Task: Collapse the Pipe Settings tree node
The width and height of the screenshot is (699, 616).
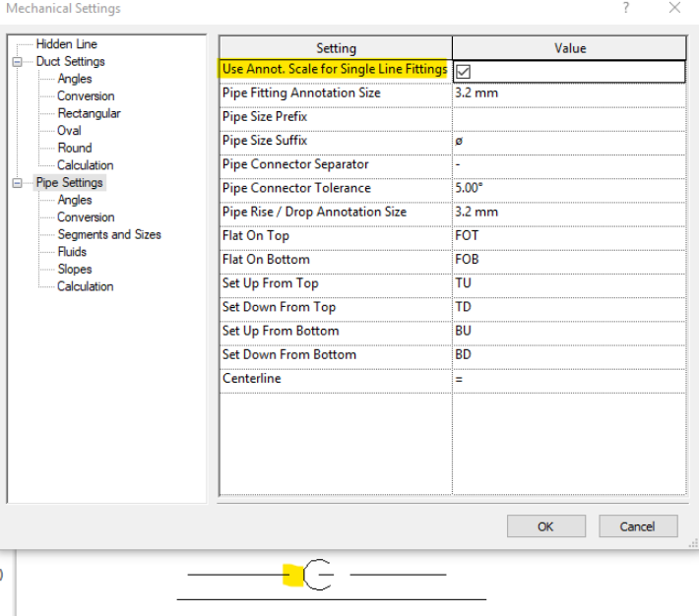Action: (17, 183)
